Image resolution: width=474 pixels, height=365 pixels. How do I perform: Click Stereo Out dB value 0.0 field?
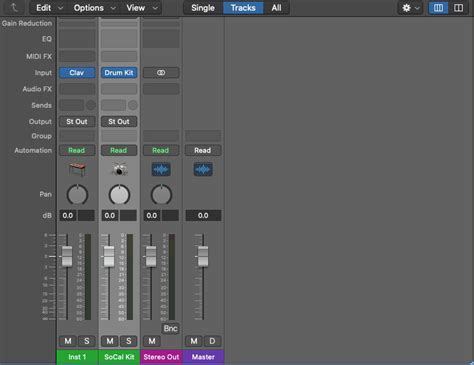pos(152,215)
